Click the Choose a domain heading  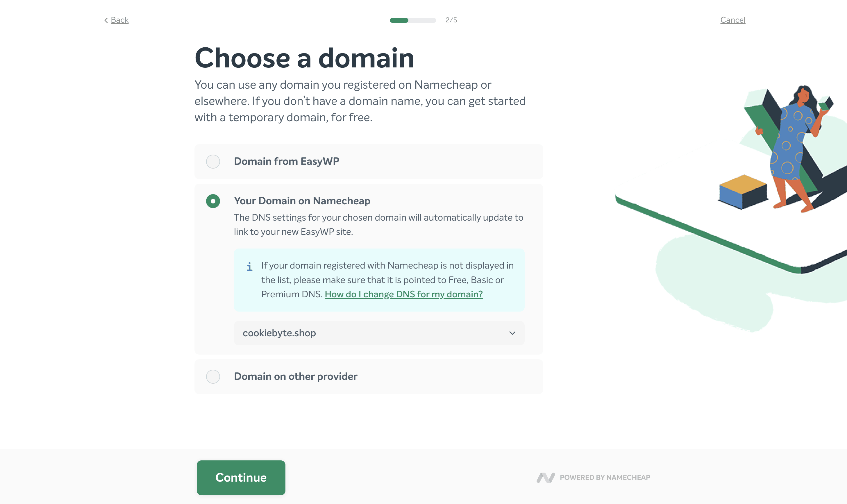point(304,58)
